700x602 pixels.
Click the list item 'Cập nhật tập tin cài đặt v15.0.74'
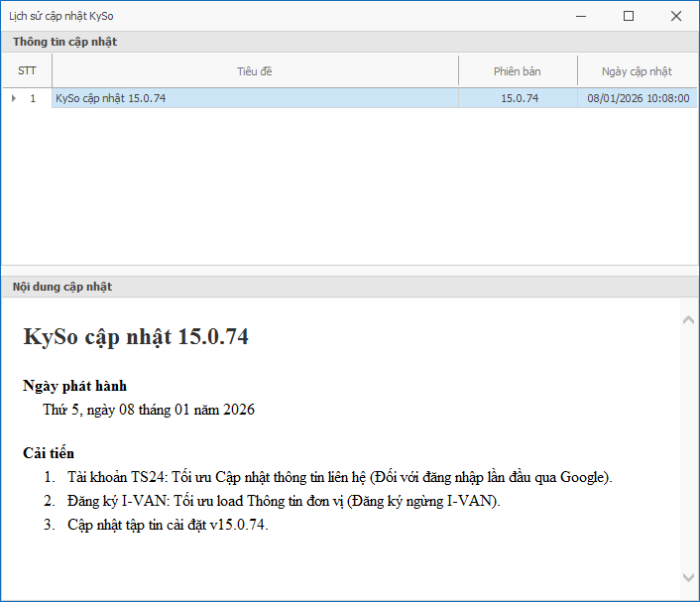tap(168, 525)
